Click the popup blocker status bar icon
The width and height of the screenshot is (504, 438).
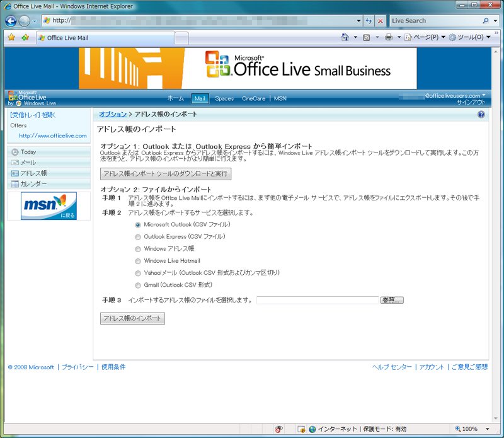[301, 429]
